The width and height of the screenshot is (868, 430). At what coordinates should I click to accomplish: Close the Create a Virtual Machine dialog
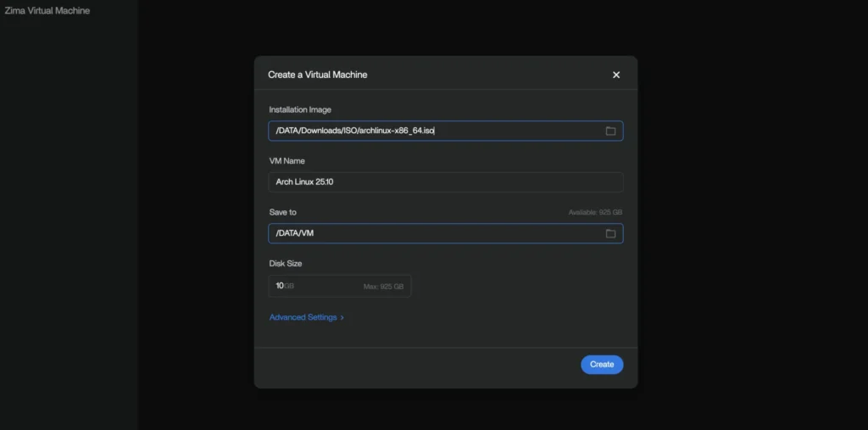(616, 75)
